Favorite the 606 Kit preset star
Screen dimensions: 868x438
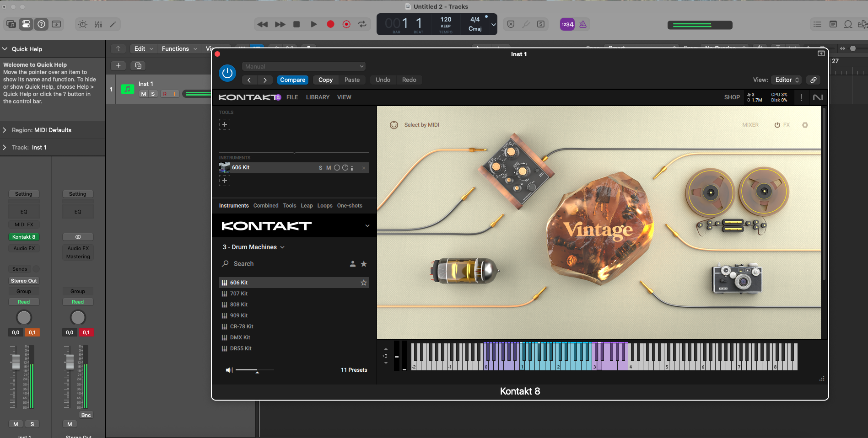[364, 283]
